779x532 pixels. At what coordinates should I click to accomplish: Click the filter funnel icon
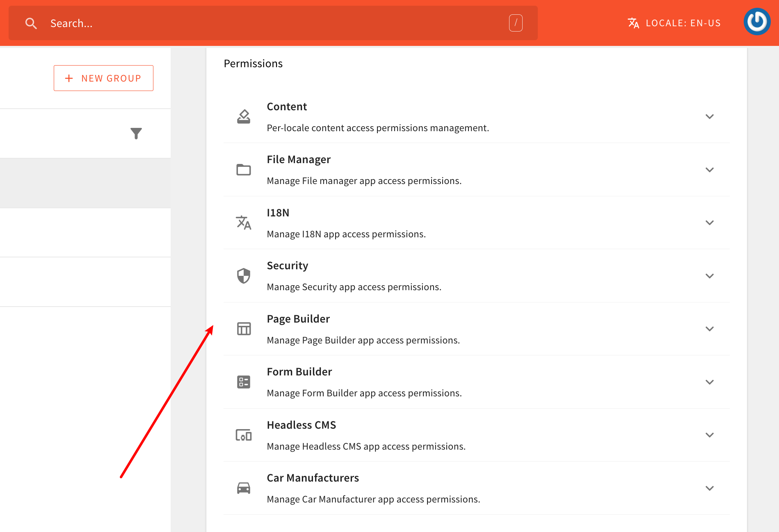136,133
